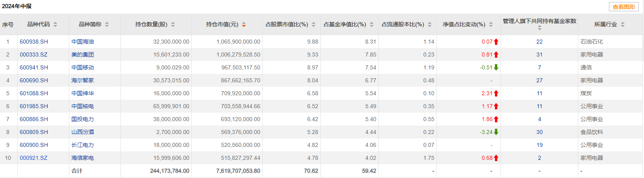Open the 美的集团 stock name link
644x178 pixels.
pos(83,54)
